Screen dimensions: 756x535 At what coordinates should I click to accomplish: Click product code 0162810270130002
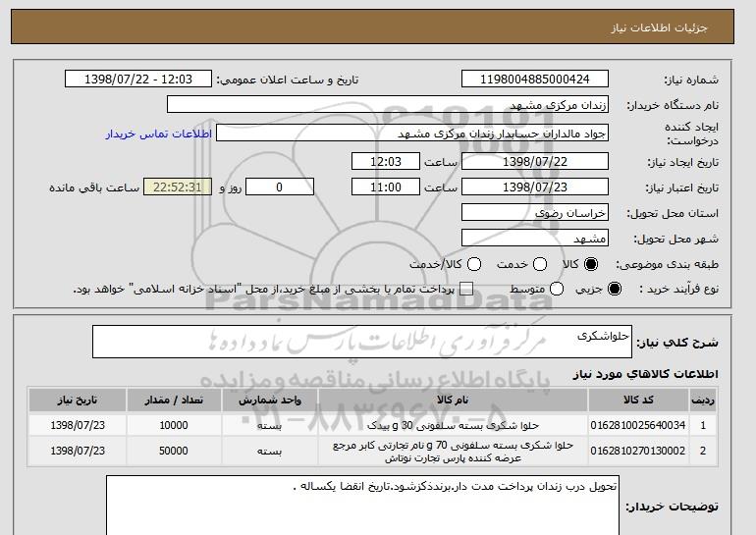click(638, 451)
